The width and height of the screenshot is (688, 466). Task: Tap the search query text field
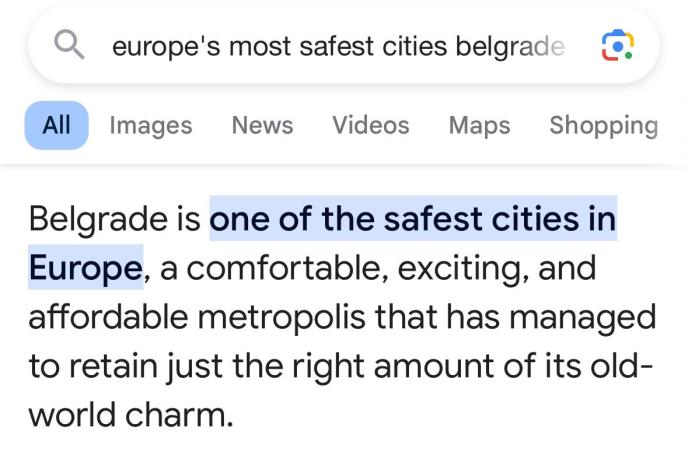pyautogui.click(x=338, y=46)
